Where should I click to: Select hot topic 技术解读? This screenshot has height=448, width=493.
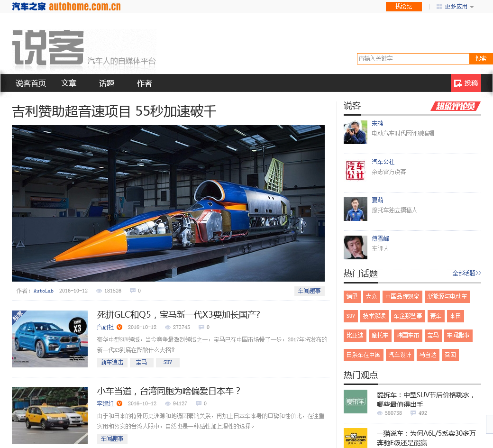pos(374,316)
